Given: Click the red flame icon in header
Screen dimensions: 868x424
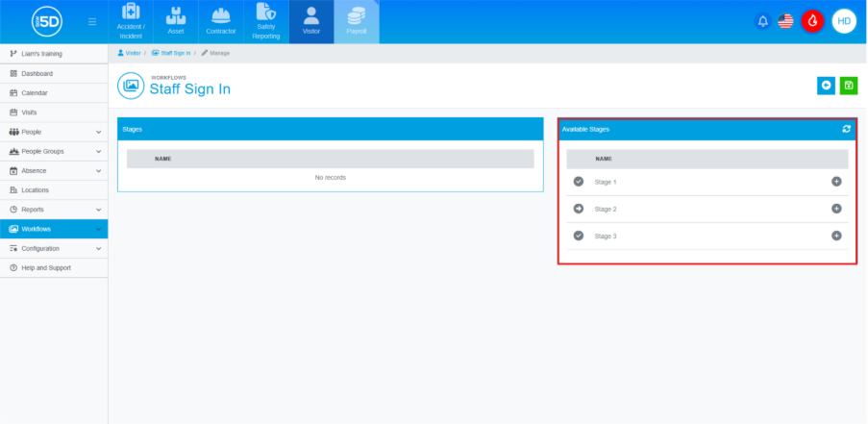Looking at the screenshot, I should [812, 21].
